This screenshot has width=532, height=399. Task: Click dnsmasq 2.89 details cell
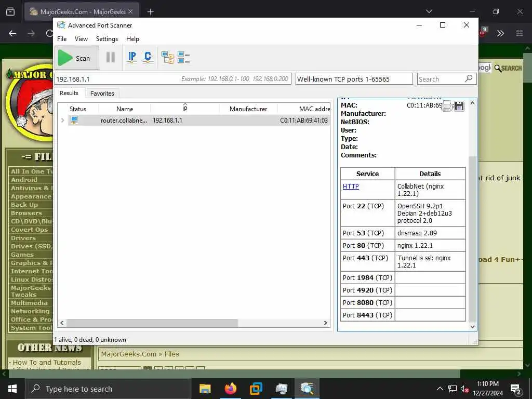430,233
